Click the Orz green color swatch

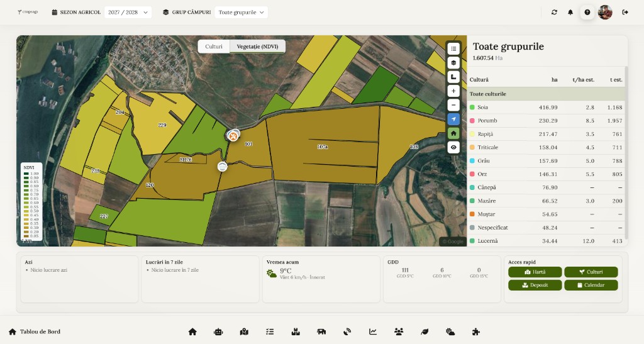pyautogui.click(x=472, y=174)
